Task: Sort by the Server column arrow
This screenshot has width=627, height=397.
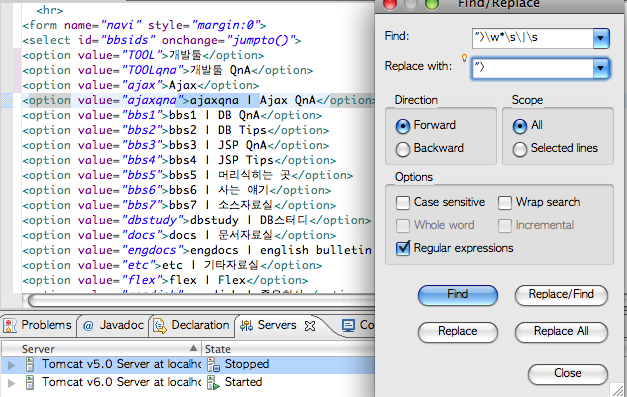Action: pyautogui.click(x=194, y=348)
